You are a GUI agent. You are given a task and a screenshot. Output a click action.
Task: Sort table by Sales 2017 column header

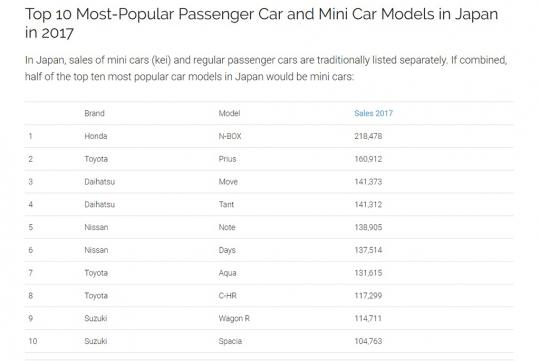(x=373, y=113)
